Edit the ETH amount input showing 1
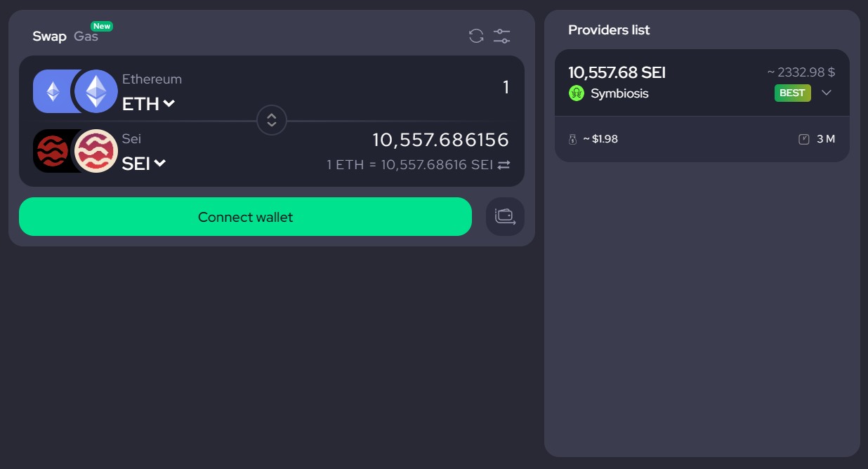868x469 pixels. (505, 86)
